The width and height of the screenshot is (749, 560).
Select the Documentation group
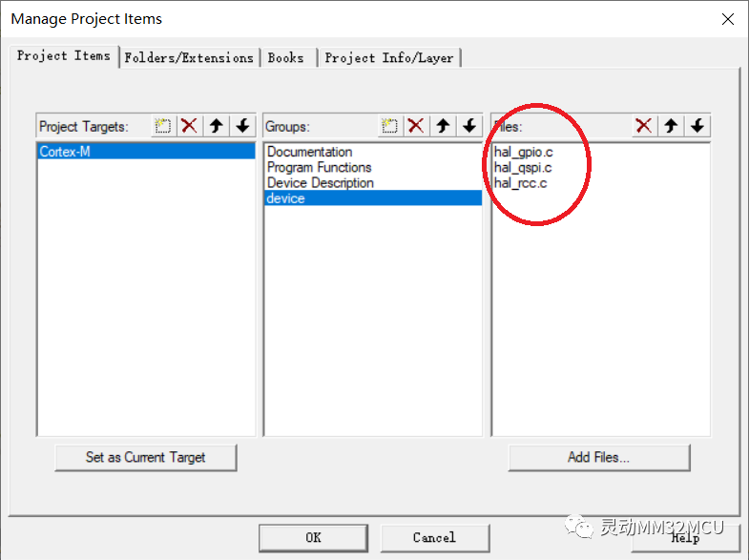click(x=372, y=152)
